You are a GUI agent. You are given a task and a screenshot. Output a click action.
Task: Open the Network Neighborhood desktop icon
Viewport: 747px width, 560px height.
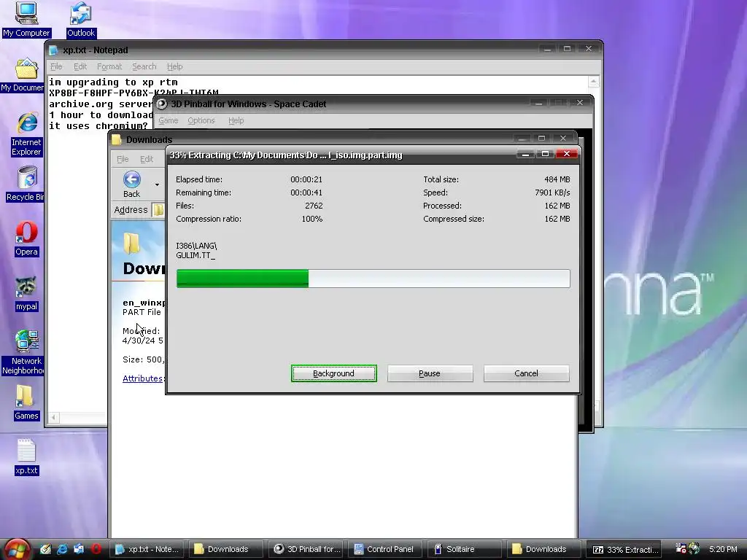23,353
